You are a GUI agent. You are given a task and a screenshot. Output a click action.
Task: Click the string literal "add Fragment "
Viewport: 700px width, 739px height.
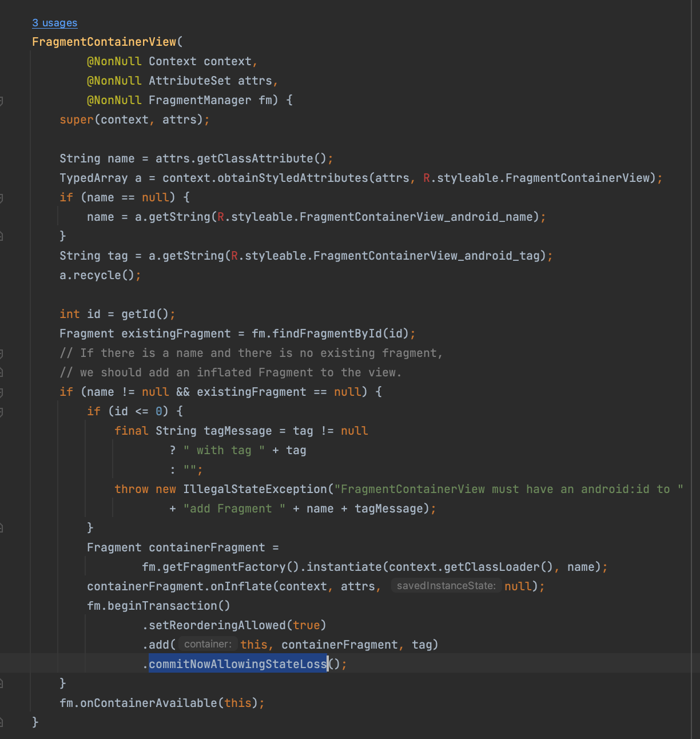tap(234, 508)
